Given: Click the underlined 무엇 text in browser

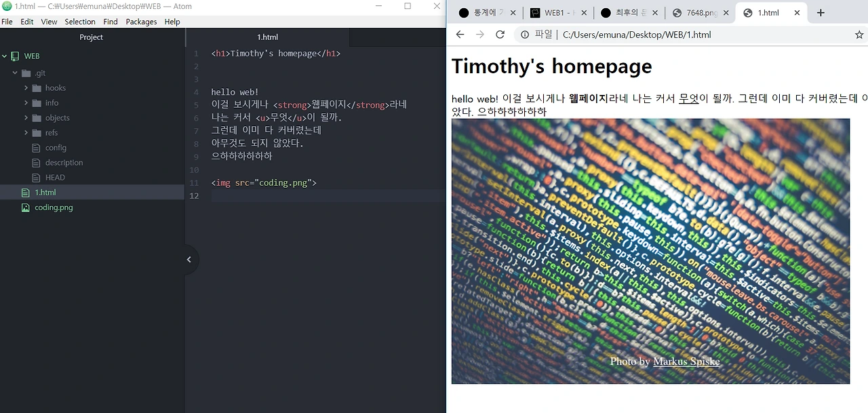Looking at the screenshot, I should [688, 99].
